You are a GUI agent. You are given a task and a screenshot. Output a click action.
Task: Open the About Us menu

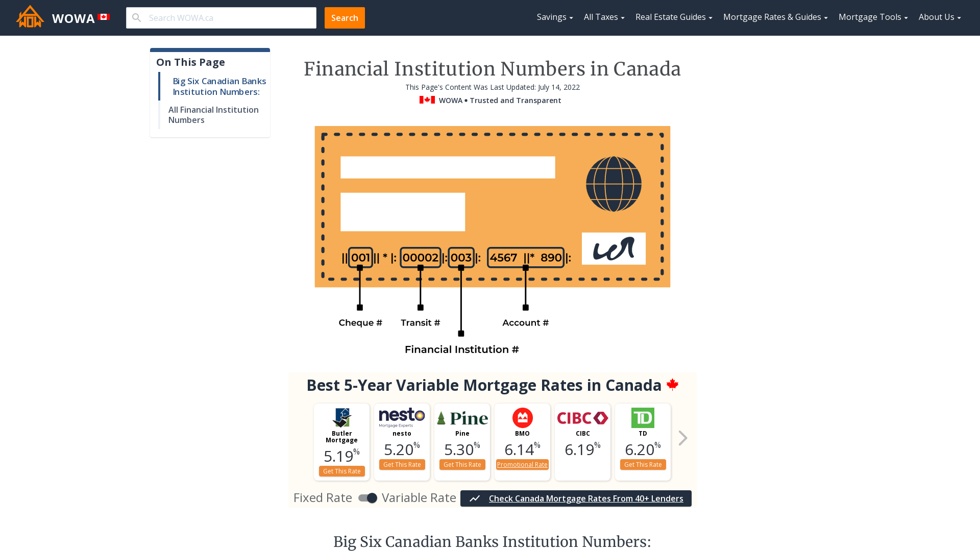(x=940, y=17)
